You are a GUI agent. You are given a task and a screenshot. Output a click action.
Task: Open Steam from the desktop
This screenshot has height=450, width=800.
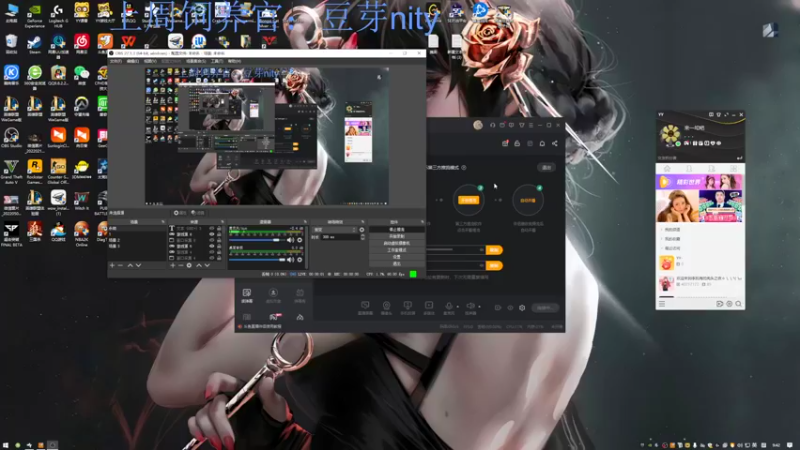tap(34, 43)
